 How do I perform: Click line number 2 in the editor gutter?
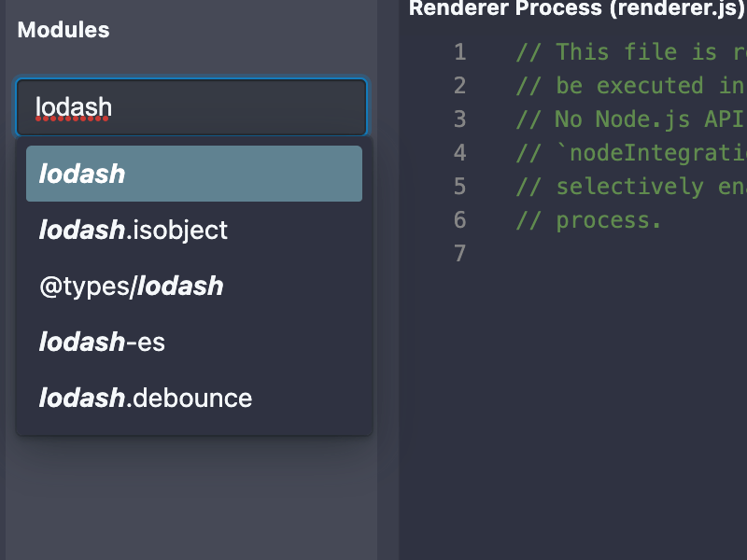(x=459, y=86)
